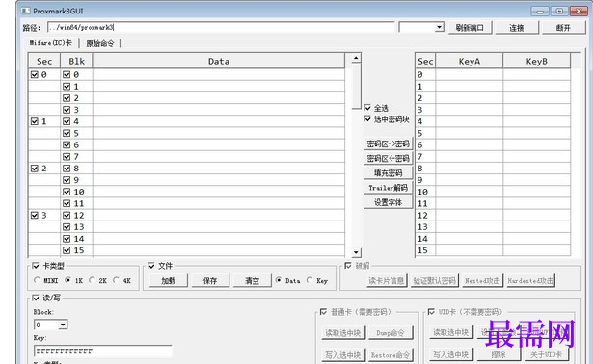
Task: Click the Data column header
Action: pyautogui.click(x=219, y=62)
